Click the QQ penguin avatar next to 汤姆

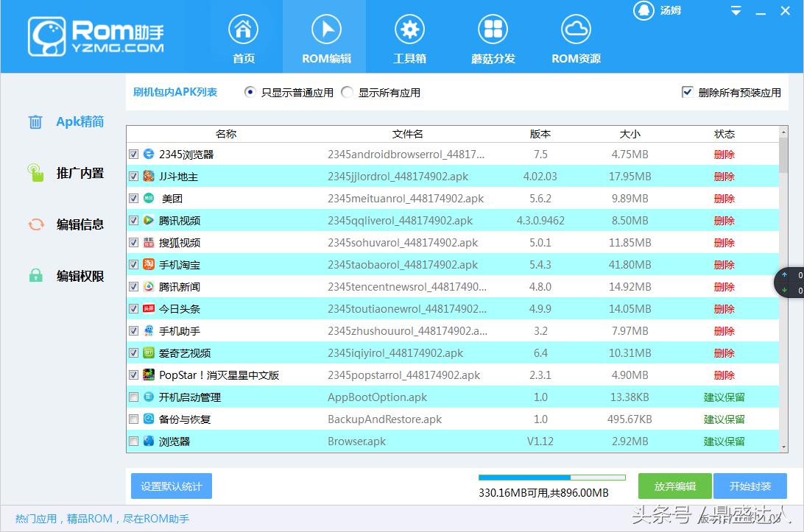[643, 10]
